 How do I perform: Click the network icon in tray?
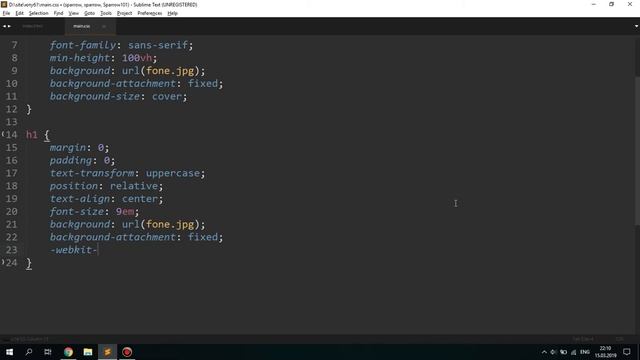pyautogui.click(x=573, y=352)
